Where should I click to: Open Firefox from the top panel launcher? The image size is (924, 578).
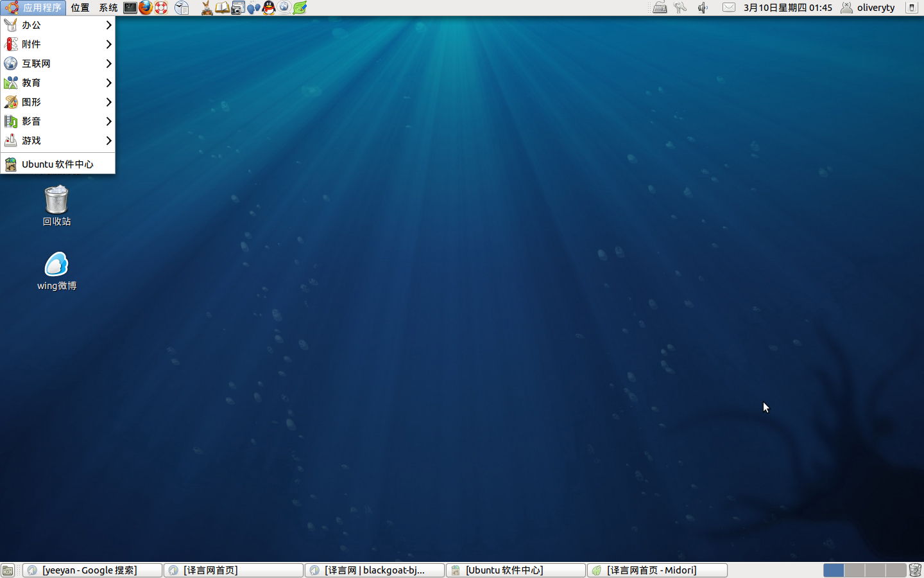coord(146,8)
